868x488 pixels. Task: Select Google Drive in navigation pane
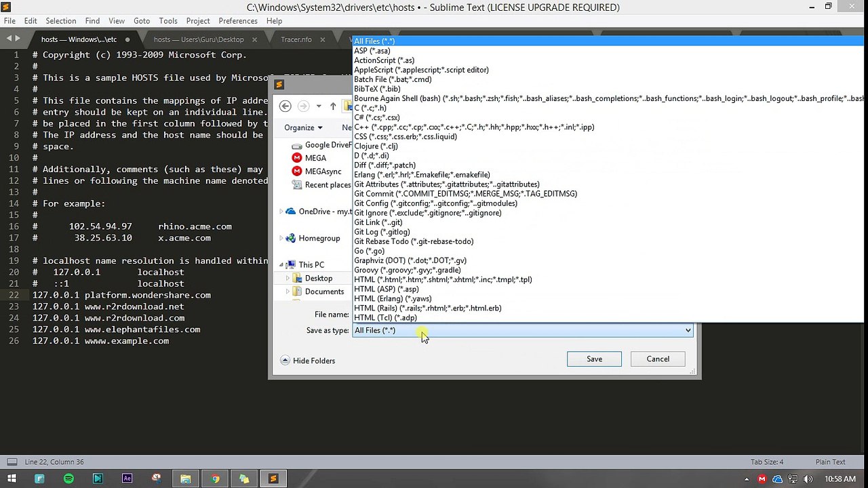pos(322,145)
